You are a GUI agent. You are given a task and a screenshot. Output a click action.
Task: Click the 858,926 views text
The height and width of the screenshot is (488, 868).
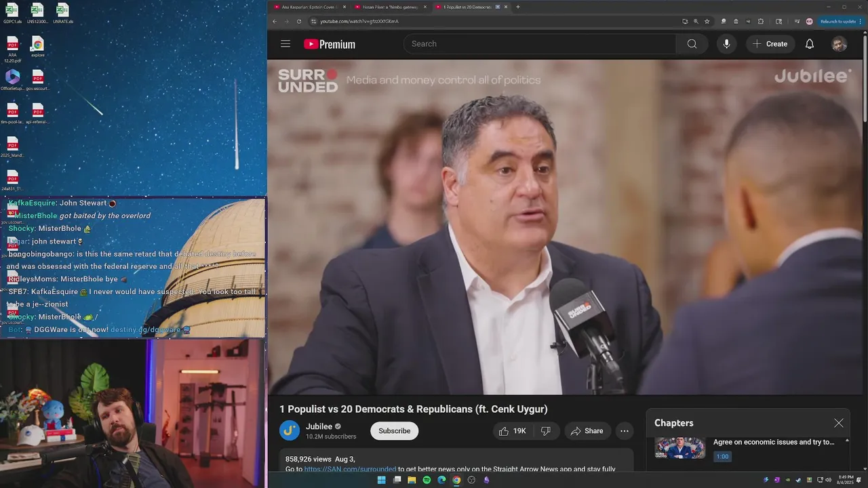click(308, 459)
